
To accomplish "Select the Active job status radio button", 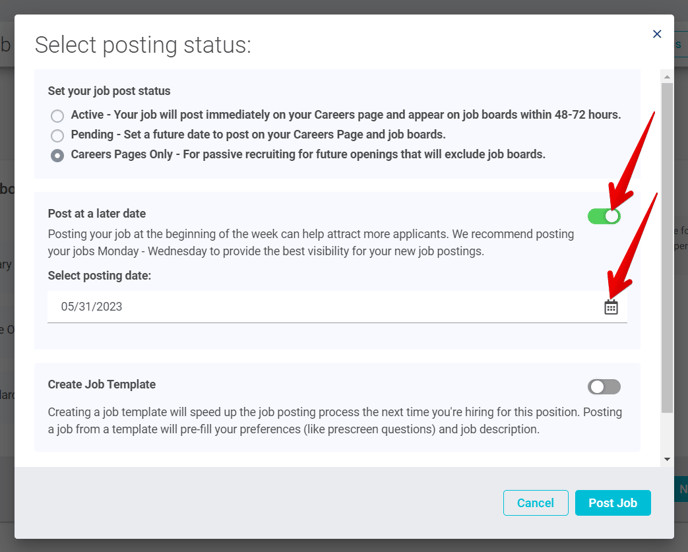I will (x=57, y=116).
